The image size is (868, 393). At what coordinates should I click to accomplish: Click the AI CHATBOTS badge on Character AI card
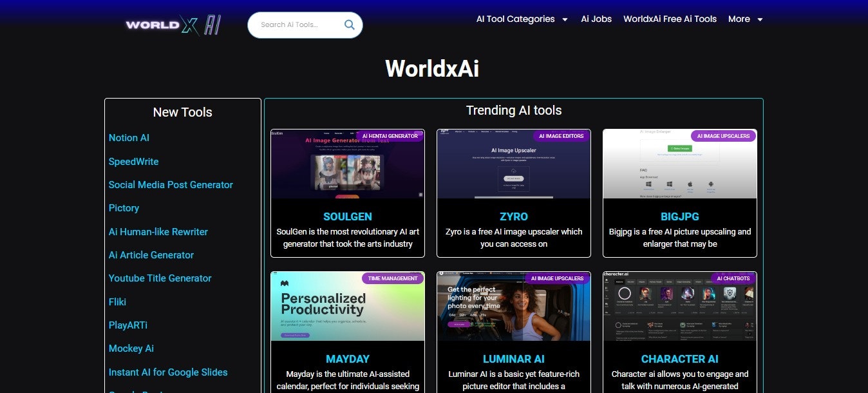pos(732,278)
